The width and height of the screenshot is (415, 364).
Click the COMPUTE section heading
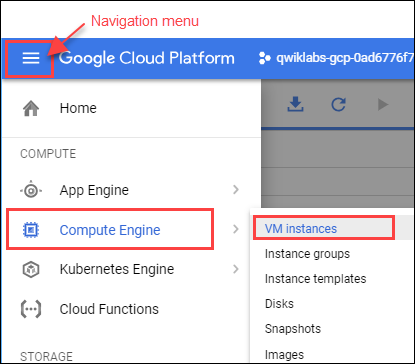coord(48,154)
